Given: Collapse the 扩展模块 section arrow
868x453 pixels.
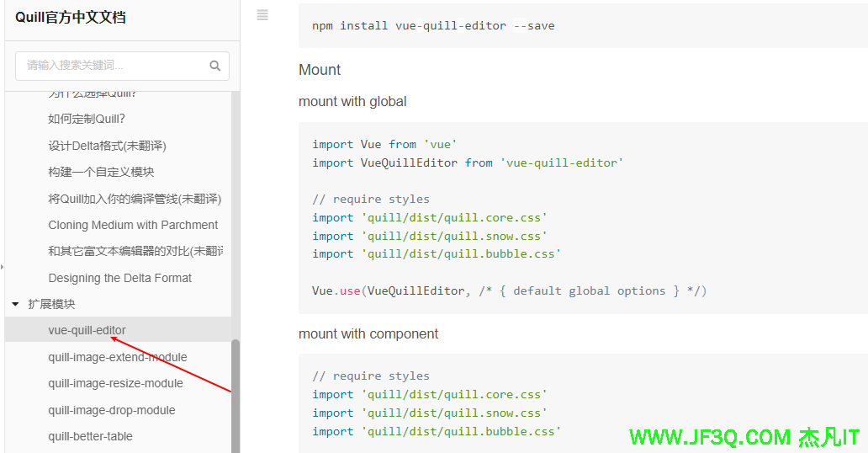Looking at the screenshot, I should (15, 304).
